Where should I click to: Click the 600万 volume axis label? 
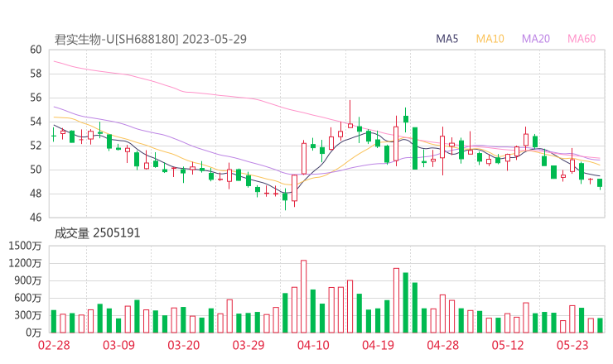click(28, 298)
